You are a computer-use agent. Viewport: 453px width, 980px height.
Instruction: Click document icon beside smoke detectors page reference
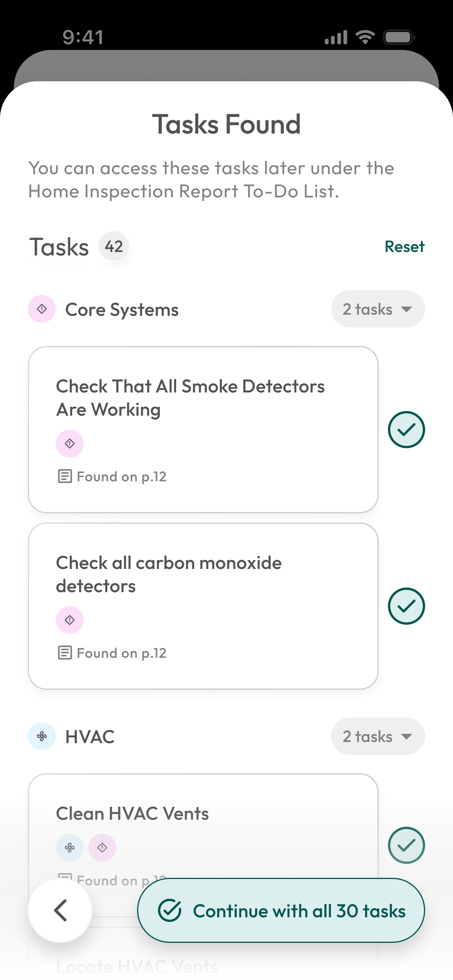point(65,476)
